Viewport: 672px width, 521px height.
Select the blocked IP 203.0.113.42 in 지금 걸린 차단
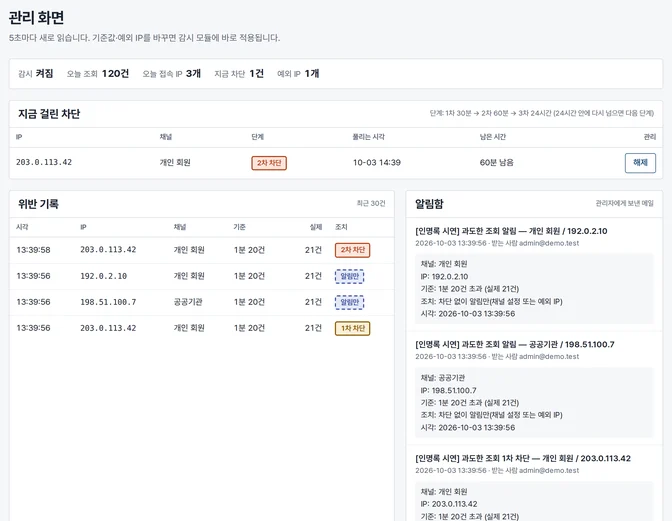click(44, 162)
